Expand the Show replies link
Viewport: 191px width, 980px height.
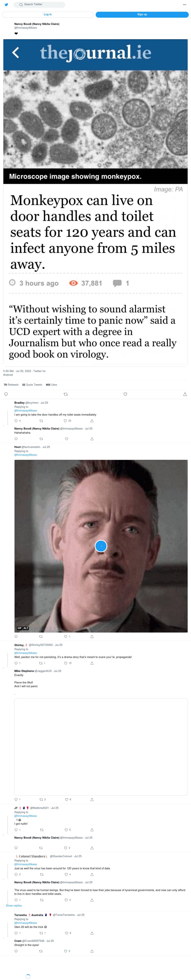coord(14,905)
